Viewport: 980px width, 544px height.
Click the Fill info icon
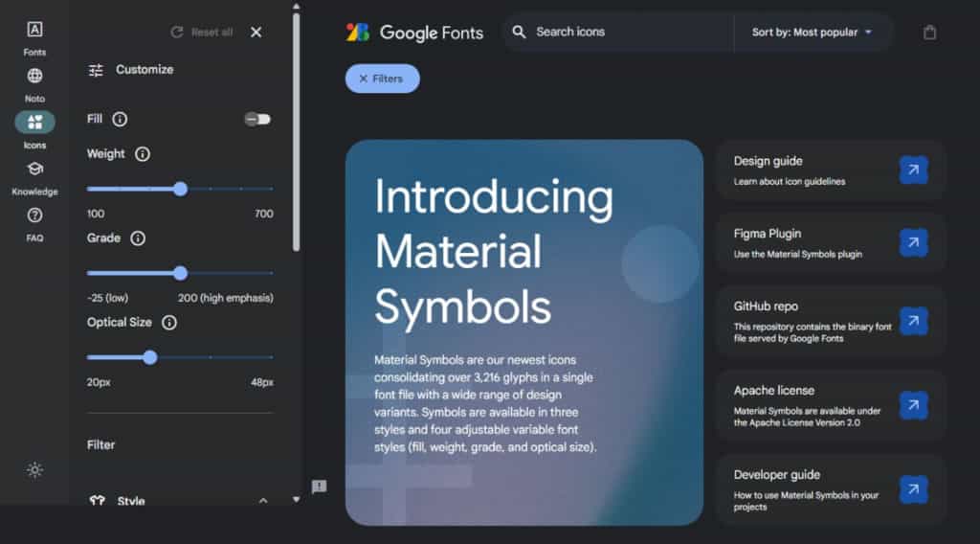[x=120, y=119]
